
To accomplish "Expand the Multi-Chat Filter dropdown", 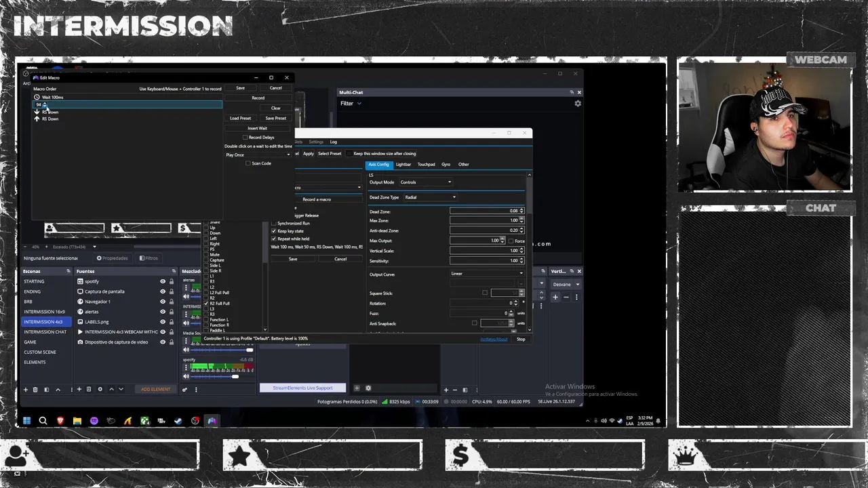I will [351, 104].
